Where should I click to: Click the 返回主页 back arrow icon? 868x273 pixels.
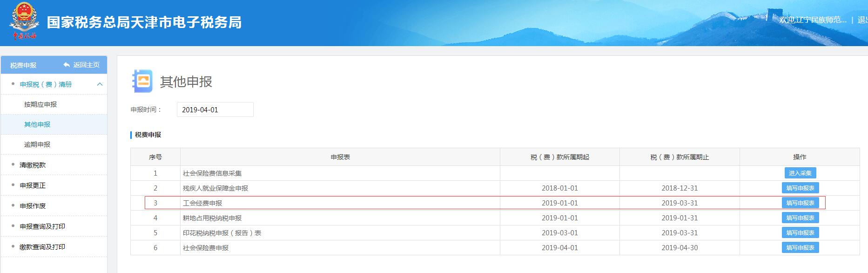click(x=67, y=65)
